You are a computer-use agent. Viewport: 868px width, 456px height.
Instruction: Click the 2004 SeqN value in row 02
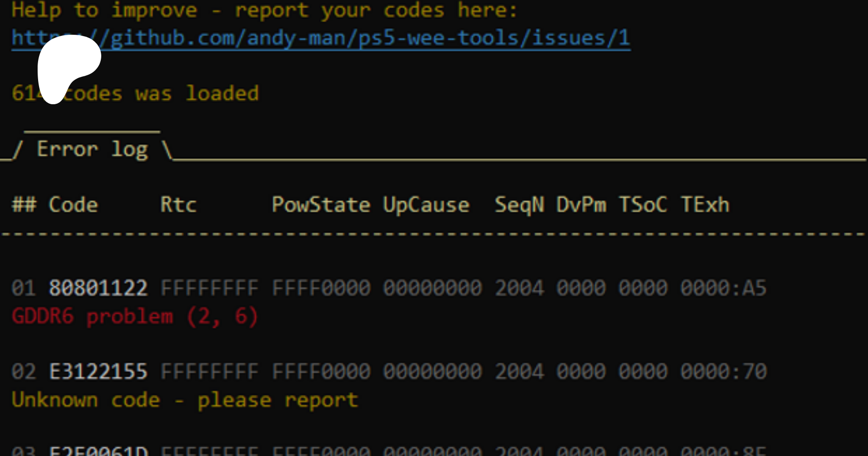519,372
